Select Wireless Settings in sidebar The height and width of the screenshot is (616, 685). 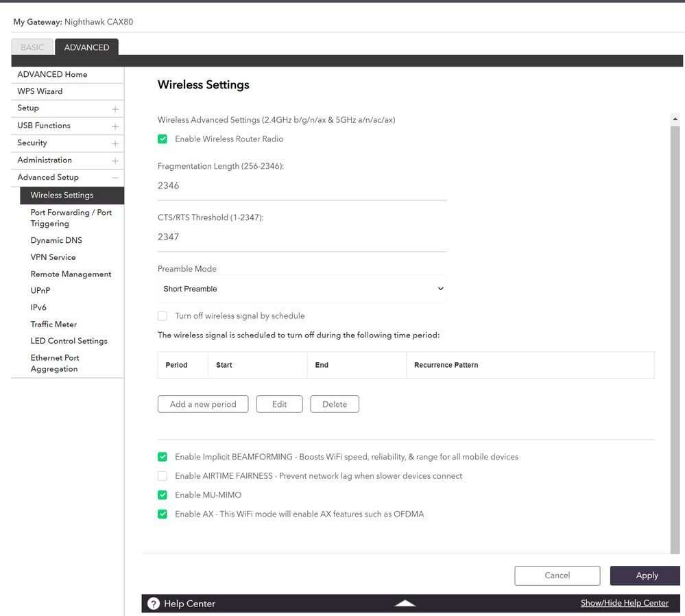click(x=72, y=195)
